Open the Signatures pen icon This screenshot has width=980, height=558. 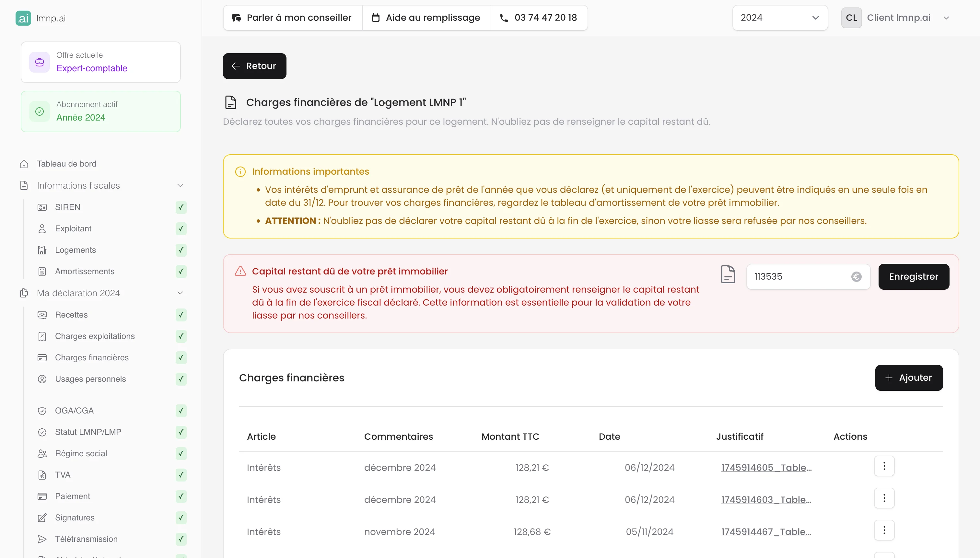42,518
